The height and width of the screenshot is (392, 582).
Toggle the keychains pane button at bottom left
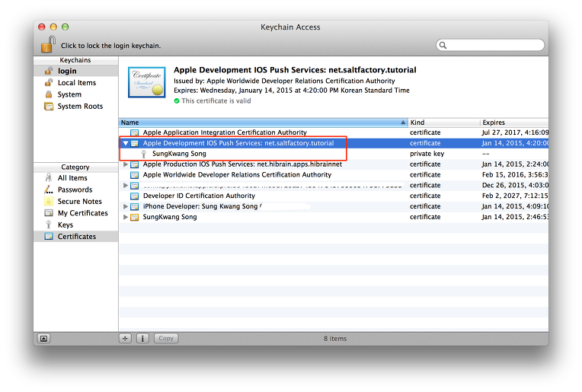[43, 338]
